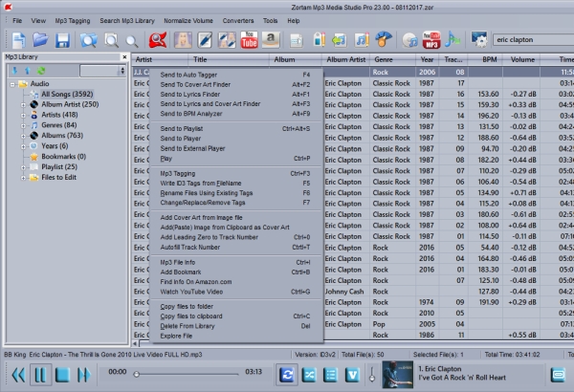Toggle the shuffle playback button
Screen dimensions: 574x392
[309, 375]
